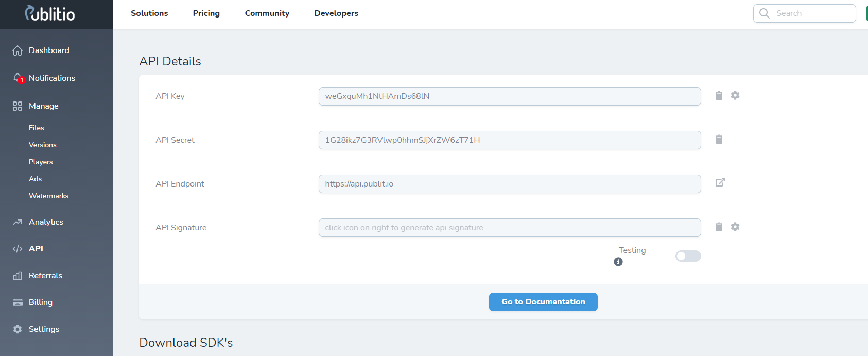Open Analytics in sidebar
This screenshot has height=356, width=868.
(46, 222)
